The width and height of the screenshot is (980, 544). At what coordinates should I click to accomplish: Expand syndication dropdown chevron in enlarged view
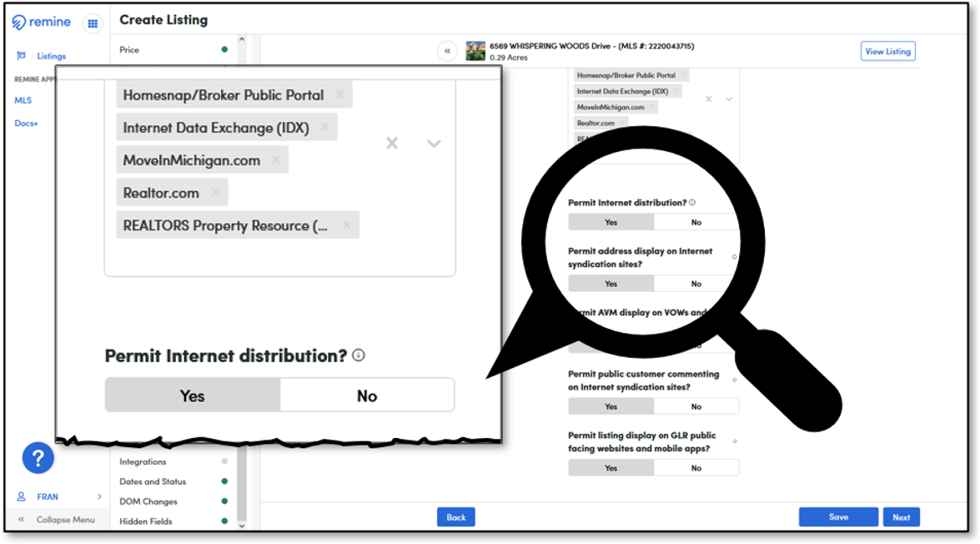coord(434,144)
